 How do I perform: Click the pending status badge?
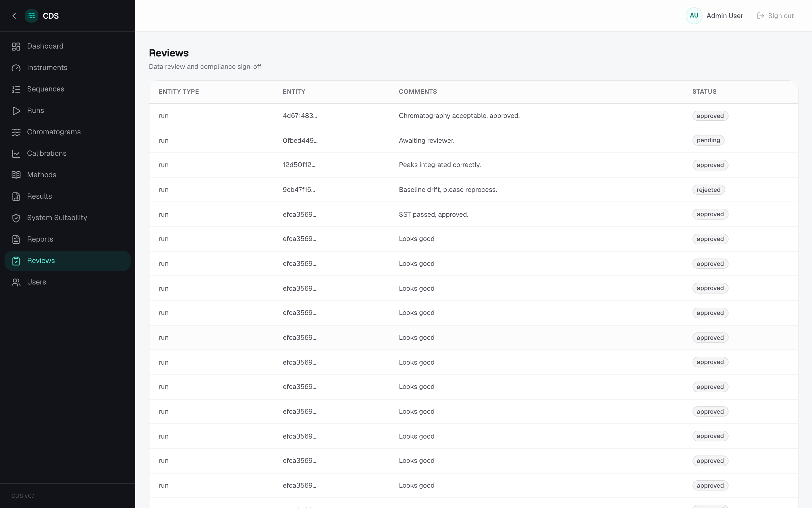click(x=708, y=141)
